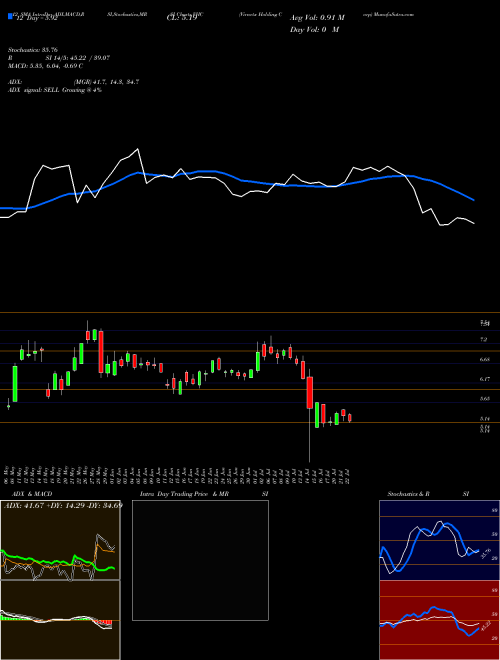
Task: Click the blue Stochastics chart thumbnail
Action: (439, 540)
